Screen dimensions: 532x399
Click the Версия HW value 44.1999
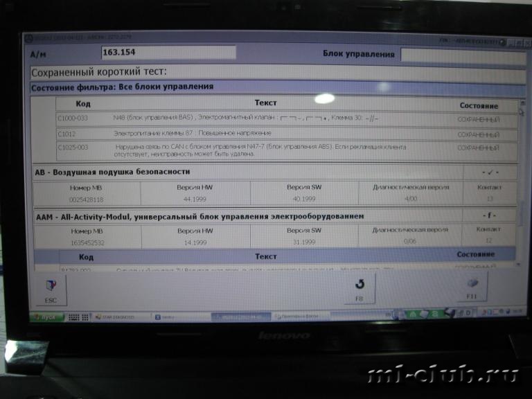[x=195, y=199]
